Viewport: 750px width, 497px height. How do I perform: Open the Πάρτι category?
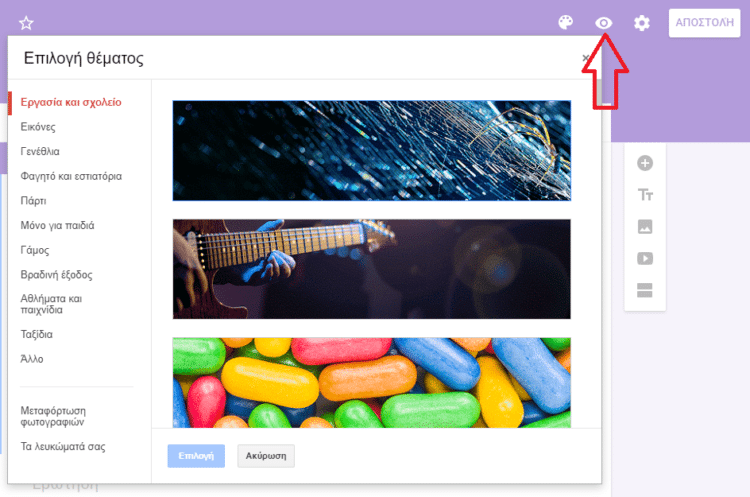pyautogui.click(x=33, y=201)
